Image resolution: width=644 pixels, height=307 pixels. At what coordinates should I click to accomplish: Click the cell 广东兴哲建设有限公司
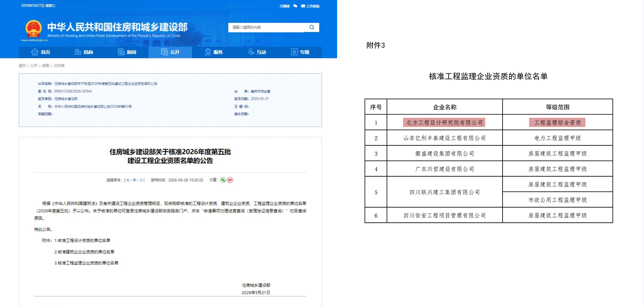pyautogui.click(x=445, y=169)
